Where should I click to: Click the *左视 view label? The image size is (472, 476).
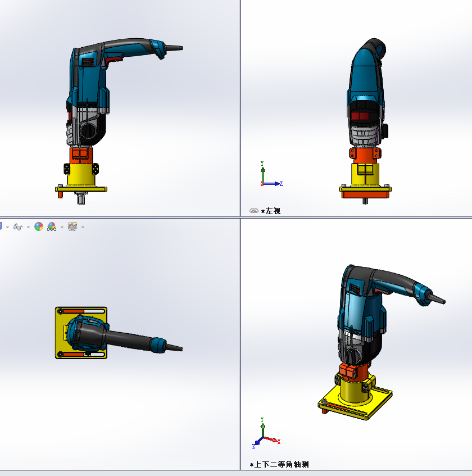pos(271,211)
